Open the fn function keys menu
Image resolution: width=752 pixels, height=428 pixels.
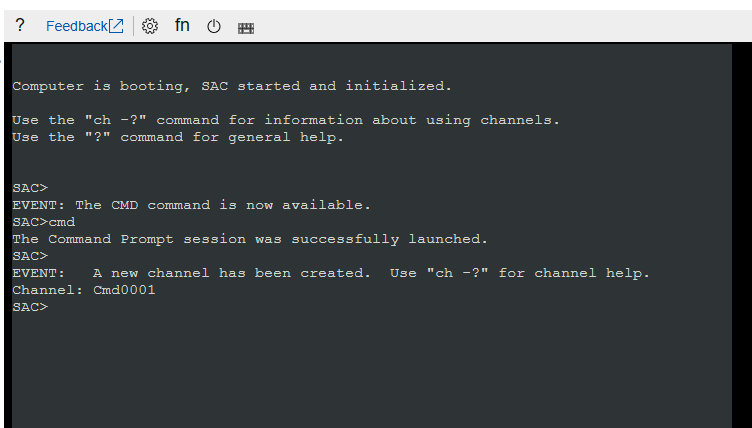[x=182, y=26]
